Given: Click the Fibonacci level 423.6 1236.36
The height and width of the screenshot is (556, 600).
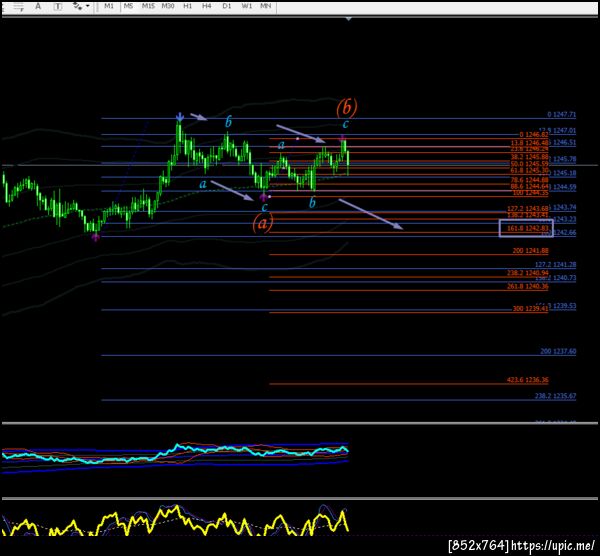Looking at the screenshot, I should point(528,380).
